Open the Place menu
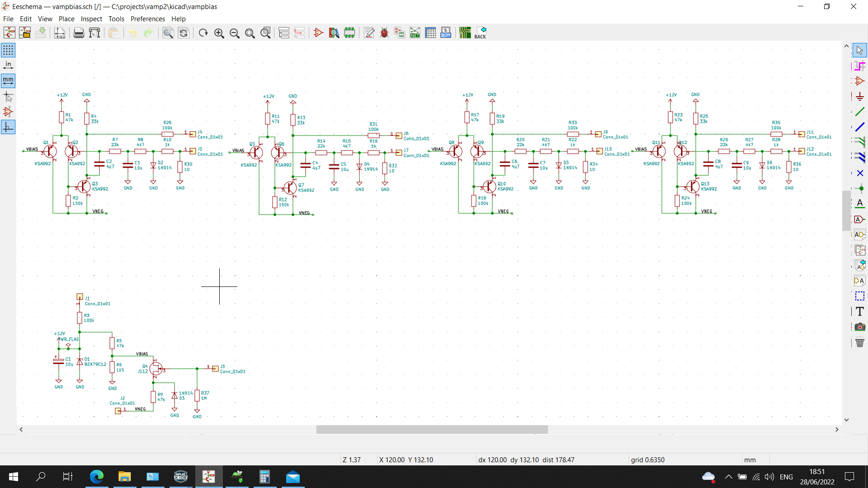The width and height of the screenshot is (868, 488). coord(66,19)
